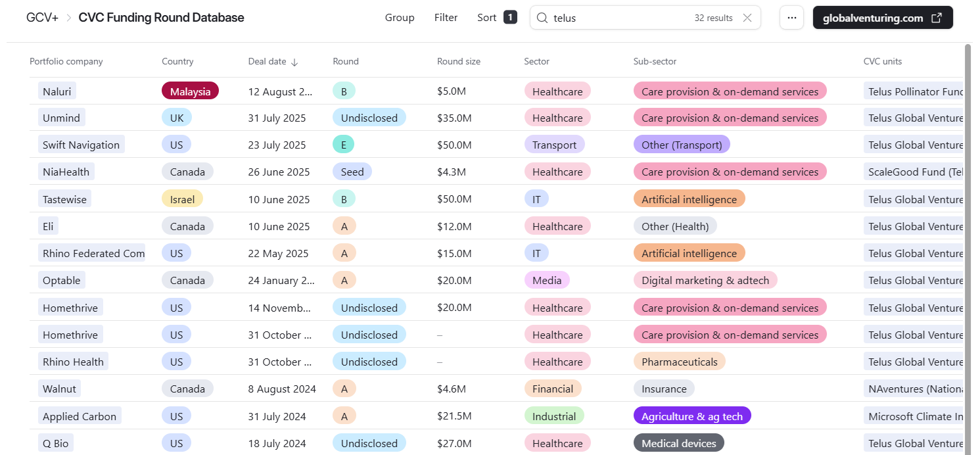
Task: Open the Group menu
Action: (400, 18)
